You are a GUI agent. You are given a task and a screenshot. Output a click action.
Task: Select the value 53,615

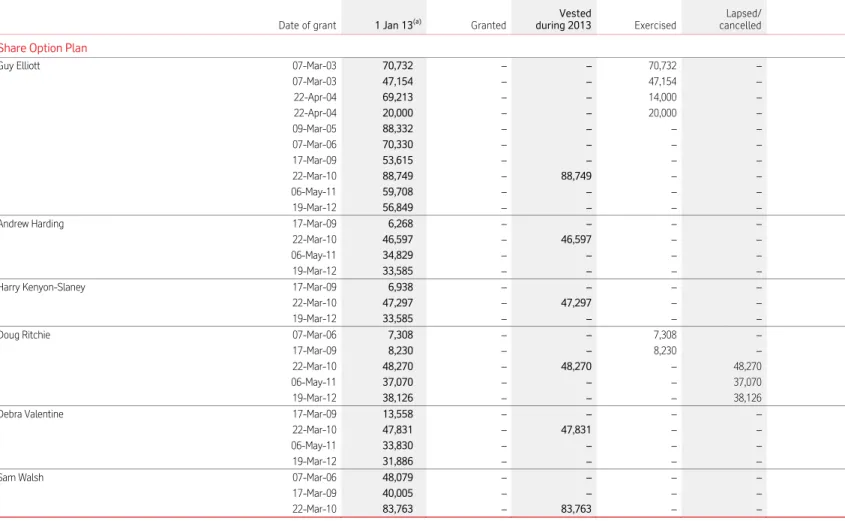[398, 160]
